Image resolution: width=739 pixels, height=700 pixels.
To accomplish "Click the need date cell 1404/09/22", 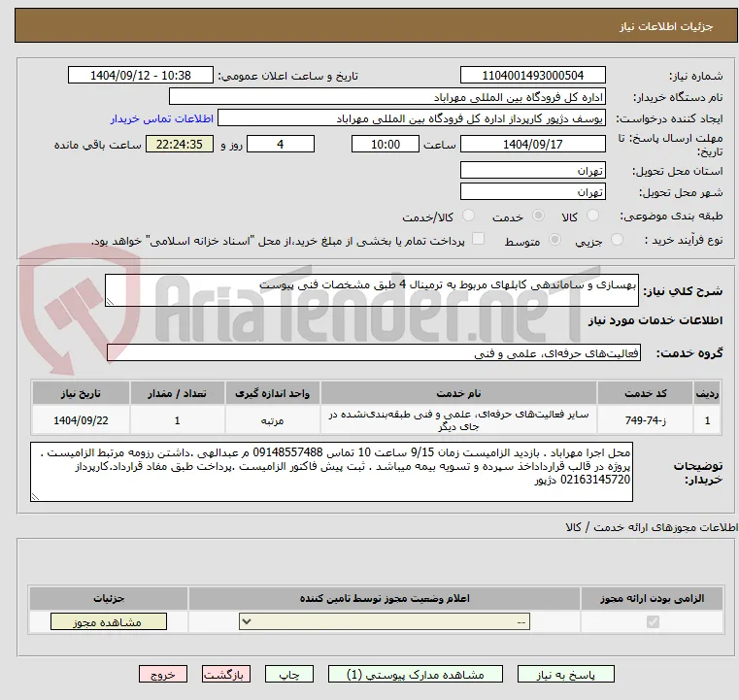I will (81, 420).
